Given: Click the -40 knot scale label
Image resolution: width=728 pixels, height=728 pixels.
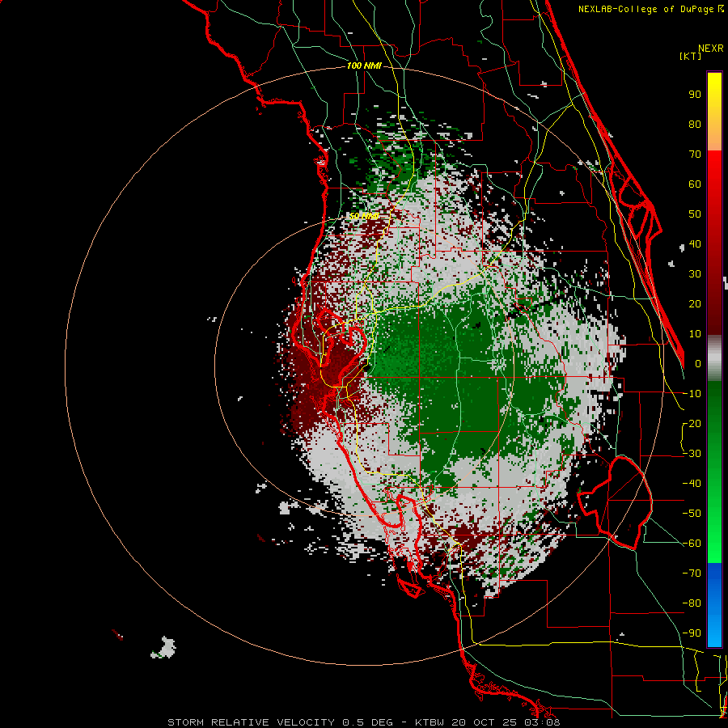Looking at the screenshot, I should click(692, 484).
